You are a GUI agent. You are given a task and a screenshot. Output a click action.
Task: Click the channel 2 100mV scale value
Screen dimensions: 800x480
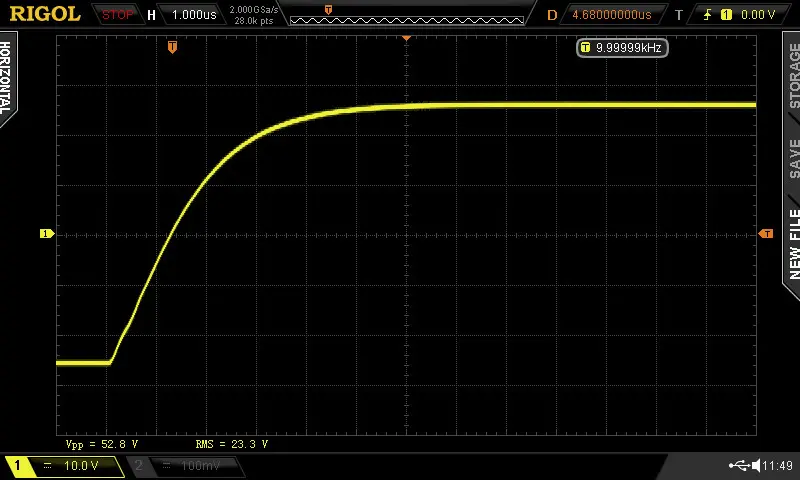pos(200,465)
